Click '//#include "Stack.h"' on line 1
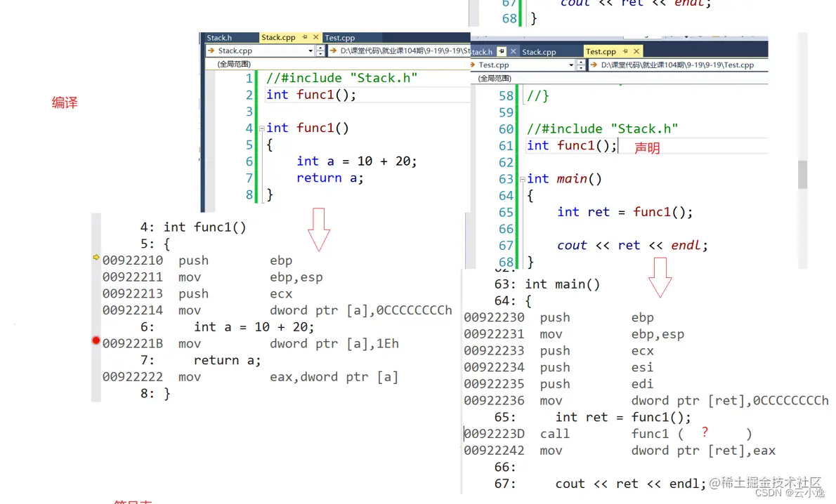Screen dimensions: 836x504 pyautogui.click(x=341, y=79)
